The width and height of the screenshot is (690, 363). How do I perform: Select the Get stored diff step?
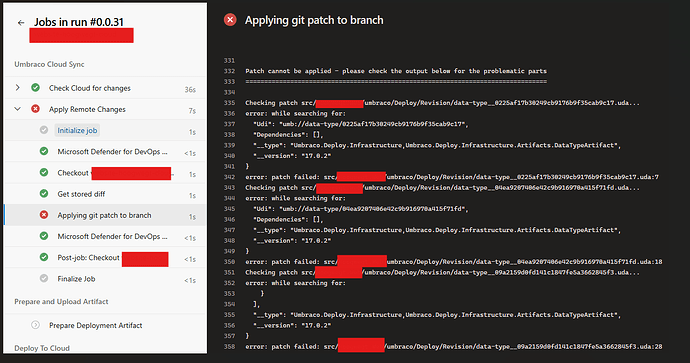[105, 194]
